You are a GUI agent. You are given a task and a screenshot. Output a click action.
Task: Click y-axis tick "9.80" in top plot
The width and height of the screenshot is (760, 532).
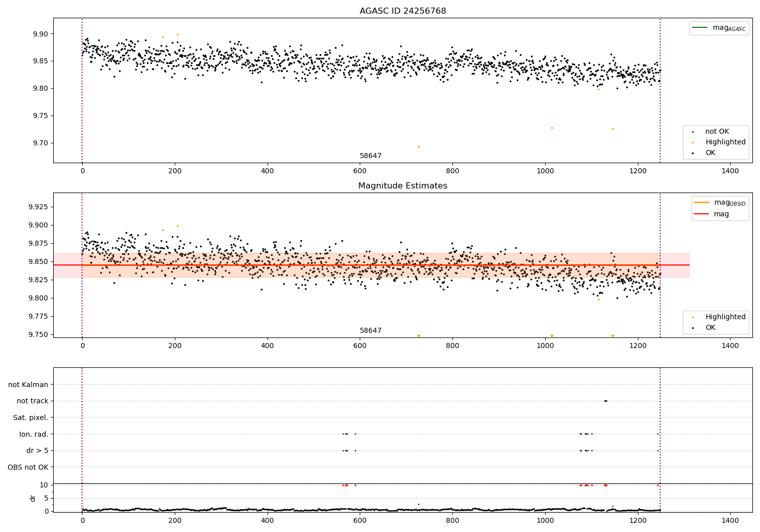click(x=40, y=89)
